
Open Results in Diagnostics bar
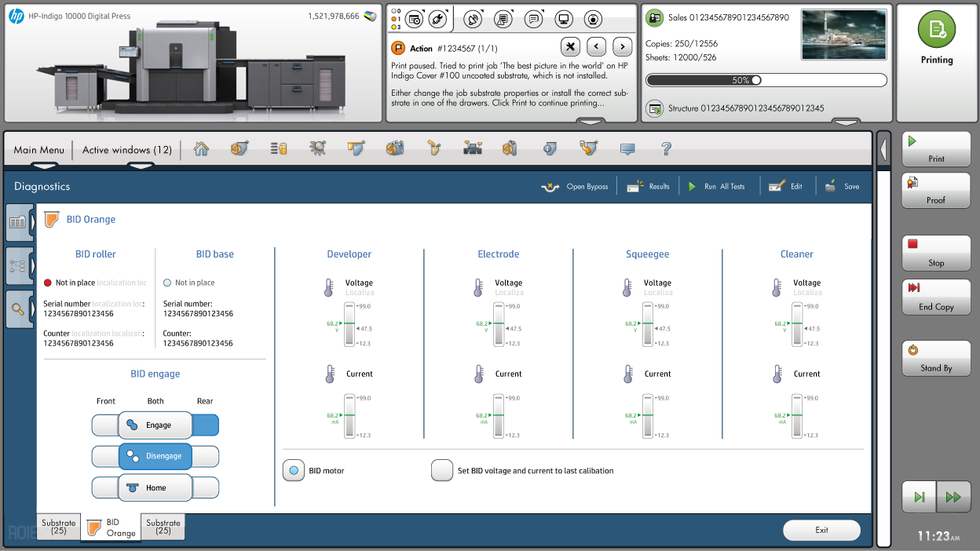pyautogui.click(x=648, y=187)
